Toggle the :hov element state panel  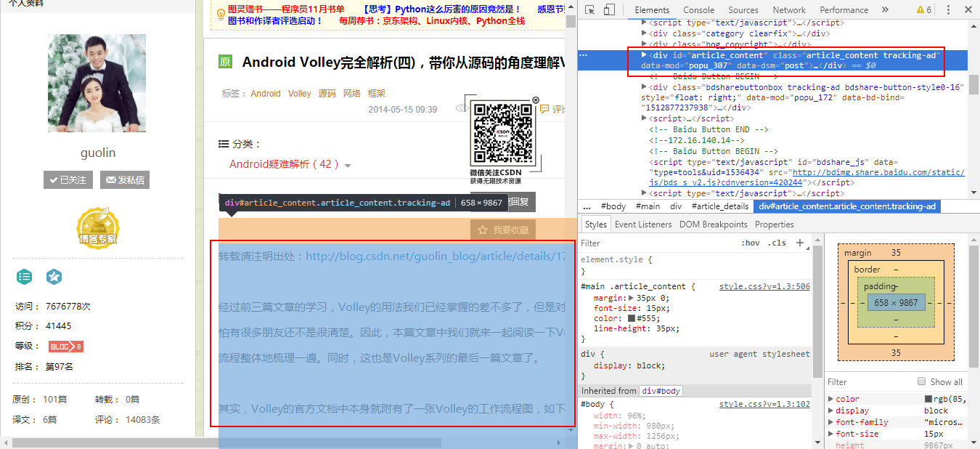point(751,243)
